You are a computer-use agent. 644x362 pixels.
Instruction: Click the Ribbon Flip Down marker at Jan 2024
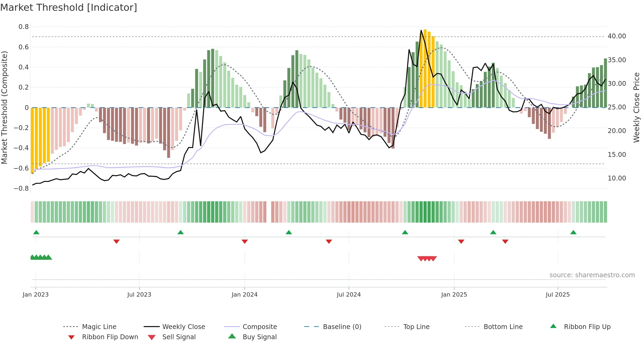[245, 242]
